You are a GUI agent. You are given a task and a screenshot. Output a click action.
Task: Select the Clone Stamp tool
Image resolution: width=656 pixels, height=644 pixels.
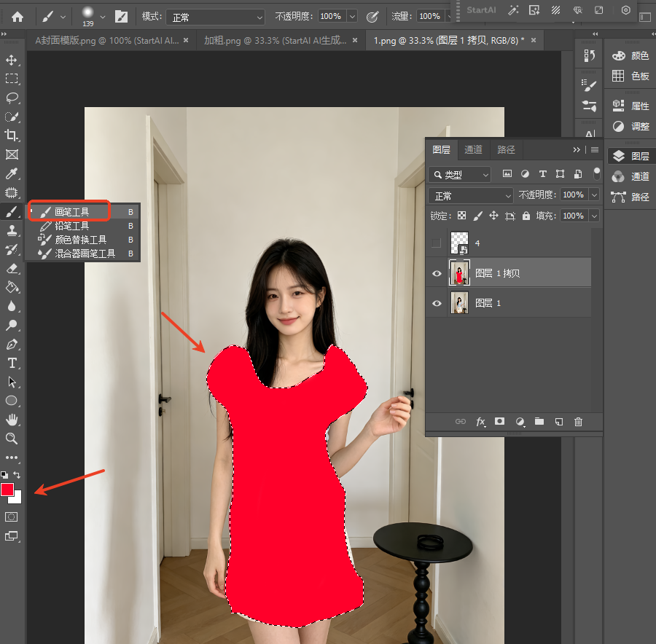11,230
